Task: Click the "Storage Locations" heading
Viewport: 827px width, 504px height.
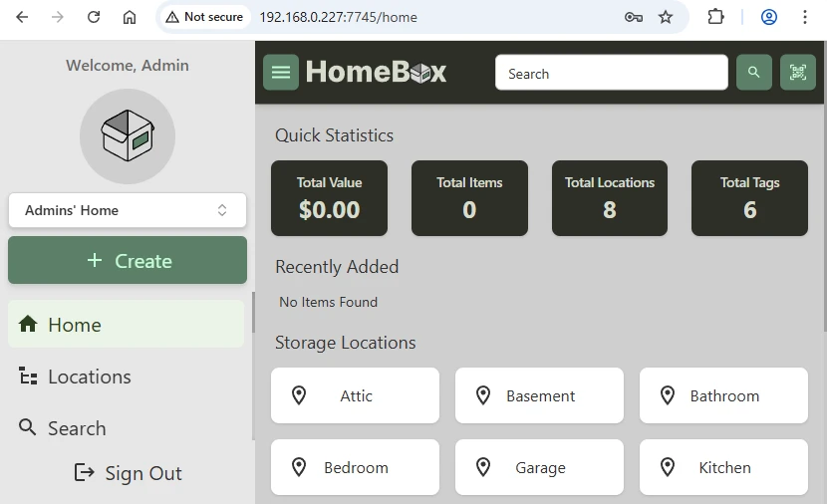Action: click(x=345, y=343)
